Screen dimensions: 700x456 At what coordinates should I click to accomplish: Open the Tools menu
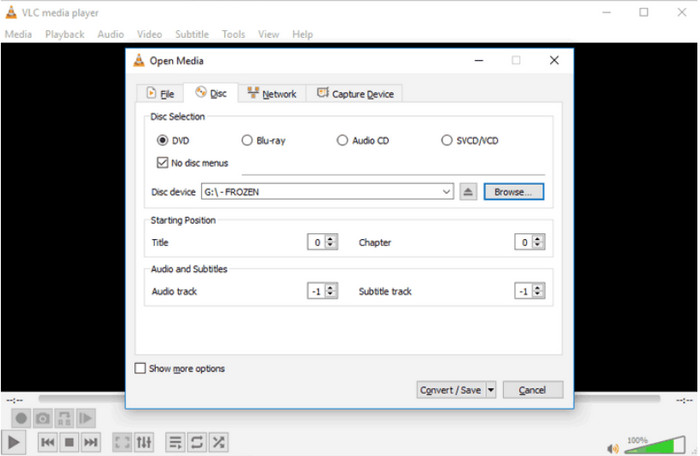pyautogui.click(x=233, y=34)
